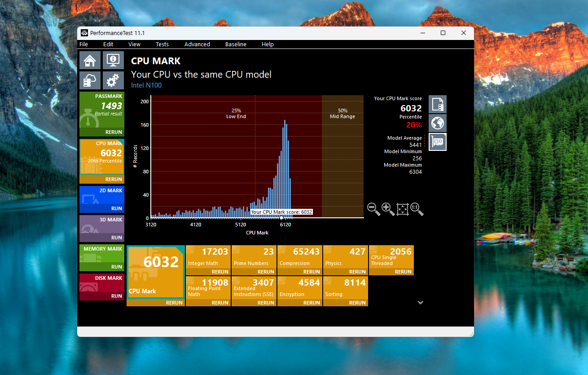Rerun the Sorting test

click(x=357, y=303)
